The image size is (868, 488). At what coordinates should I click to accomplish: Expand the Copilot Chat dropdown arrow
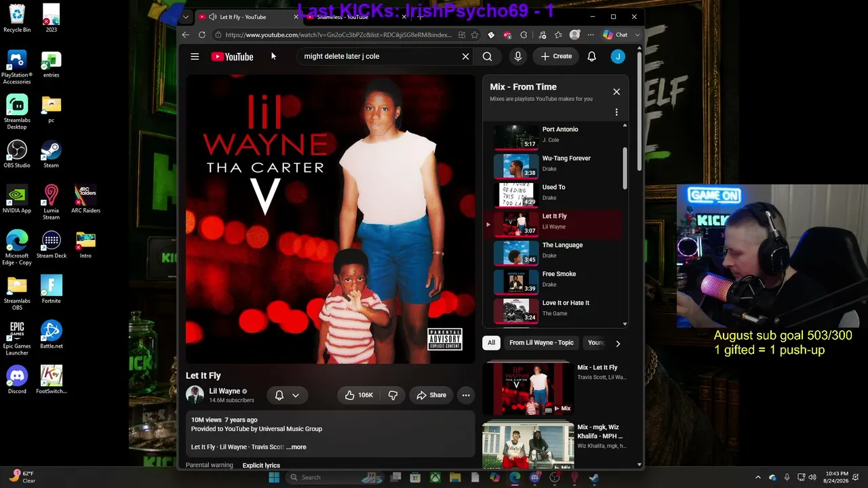point(637,35)
